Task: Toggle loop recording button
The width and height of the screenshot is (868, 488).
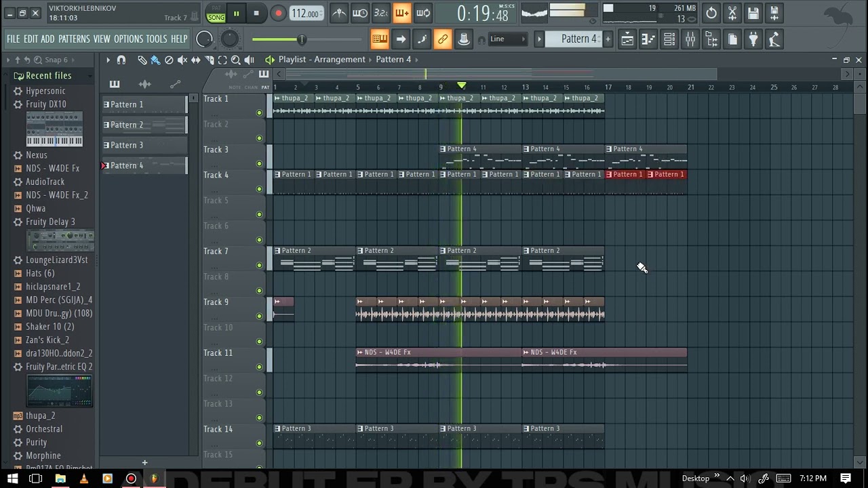Action: 423,13
